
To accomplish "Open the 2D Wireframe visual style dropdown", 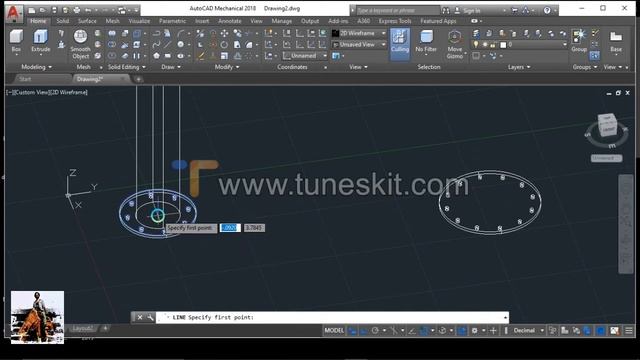I will click(x=360, y=33).
